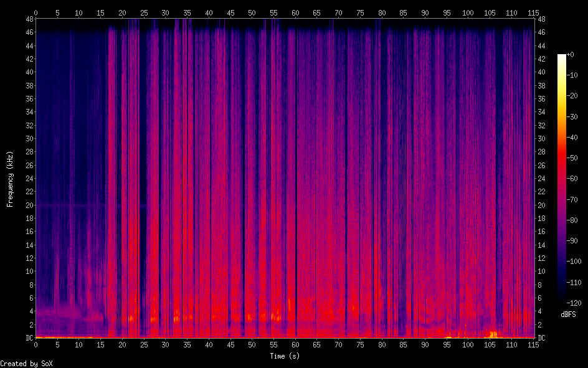This screenshot has width=588, height=368.
Task: Click the 115 second tick on top time axis
Action: 533,12
